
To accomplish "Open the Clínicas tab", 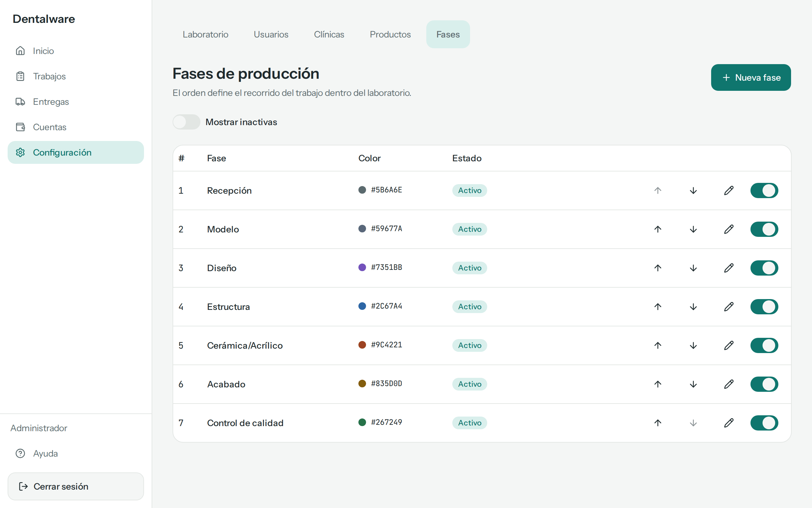I will click(329, 34).
